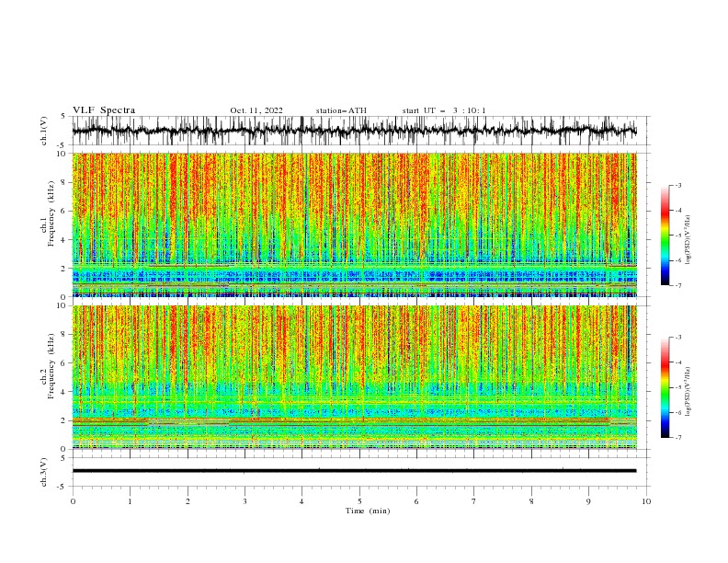Click time axis tick label "8"
The height and width of the screenshot is (563, 728).
(x=531, y=501)
